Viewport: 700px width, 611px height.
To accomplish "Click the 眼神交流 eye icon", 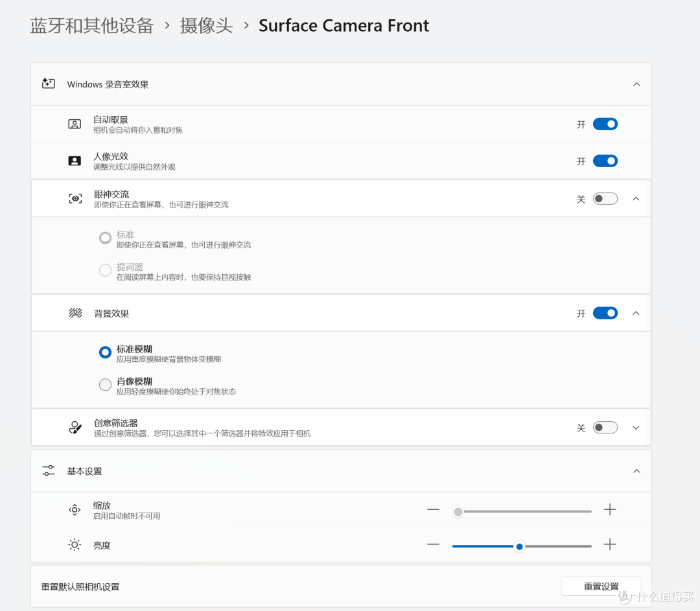I will [75, 199].
